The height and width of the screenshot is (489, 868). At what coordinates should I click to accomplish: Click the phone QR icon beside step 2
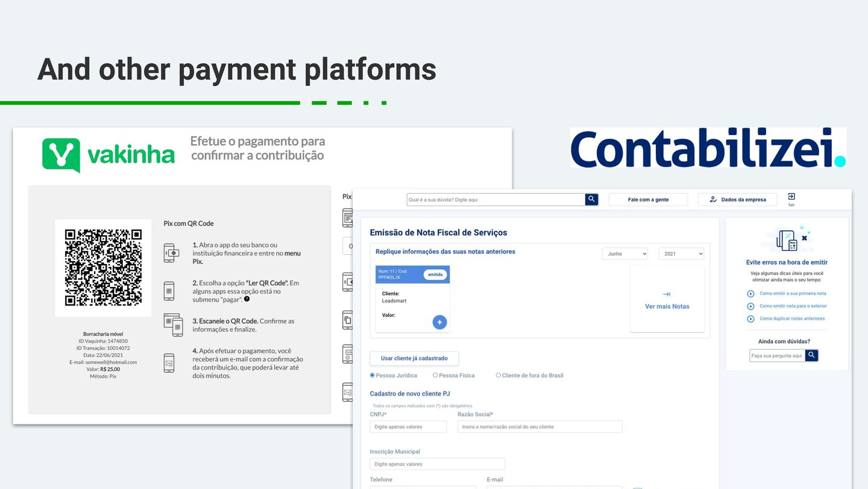(x=169, y=291)
